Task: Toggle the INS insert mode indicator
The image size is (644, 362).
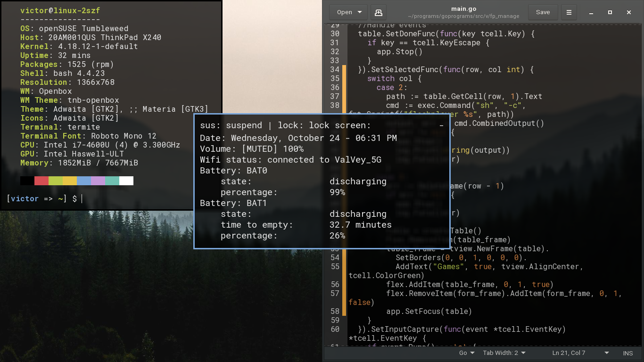Action: coord(628,353)
